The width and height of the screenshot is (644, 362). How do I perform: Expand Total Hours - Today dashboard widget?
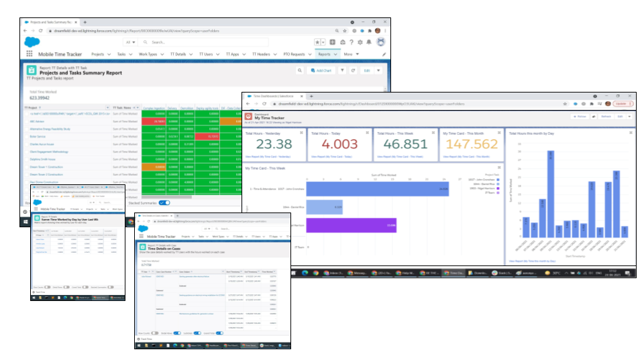[367, 133]
